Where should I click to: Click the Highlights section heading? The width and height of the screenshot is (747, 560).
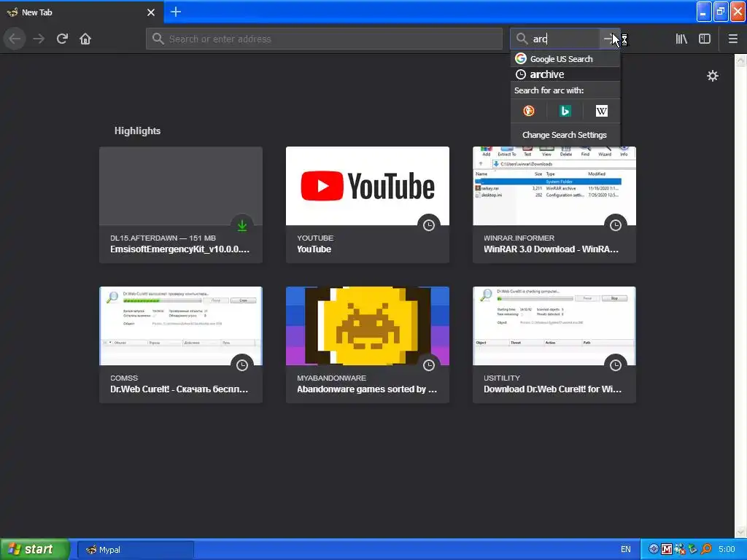(x=137, y=131)
